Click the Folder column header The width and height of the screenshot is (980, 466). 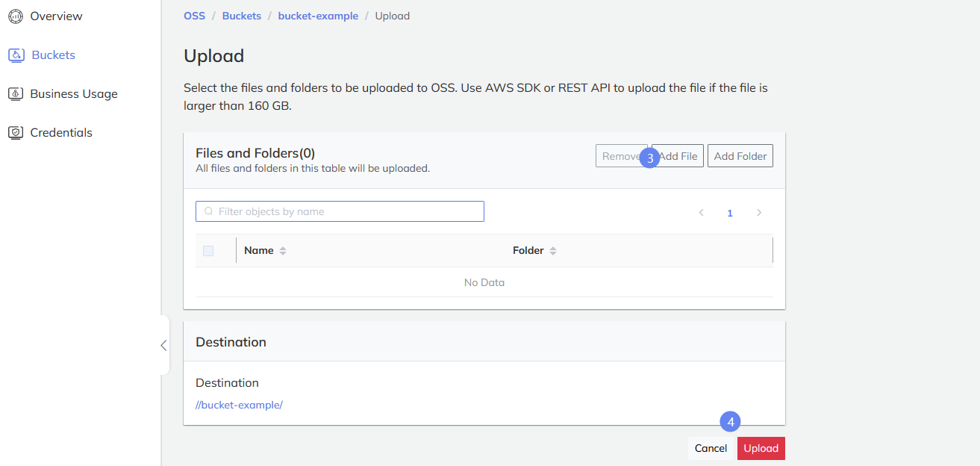pos(528,251)
